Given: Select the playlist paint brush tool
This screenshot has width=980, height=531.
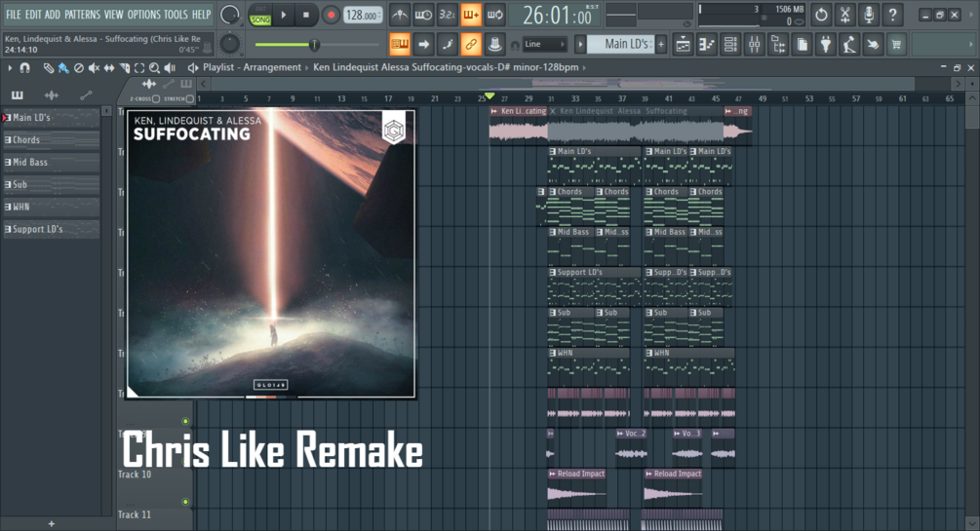Looking at the screenshot, I should 63,67.
